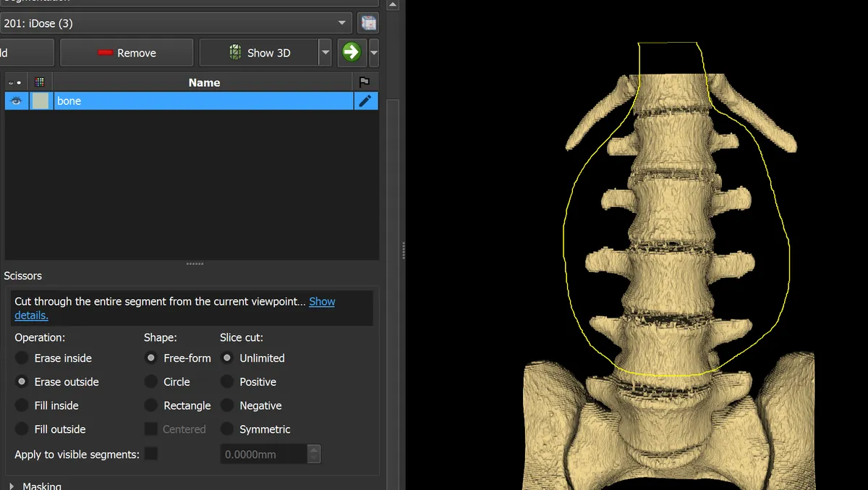Click the Remove segment button
Screen dimensions: 868x490
pyautogui.click(x=127, y=53)
